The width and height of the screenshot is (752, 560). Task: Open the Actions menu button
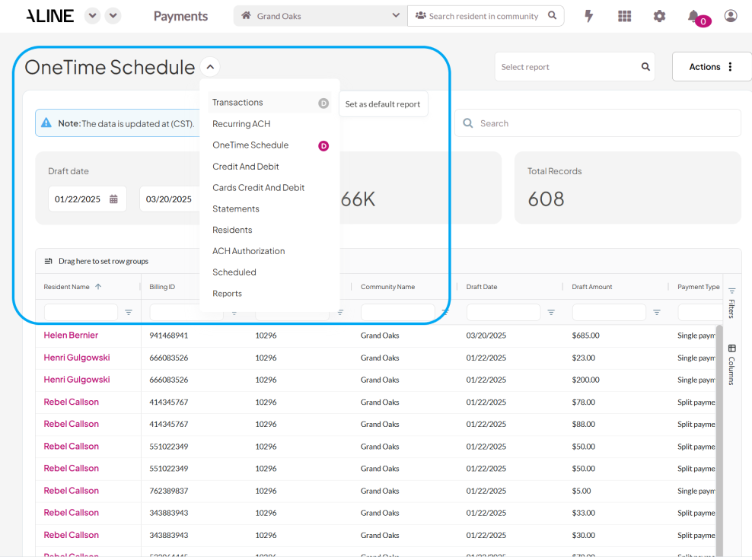(x=711, y=67)
